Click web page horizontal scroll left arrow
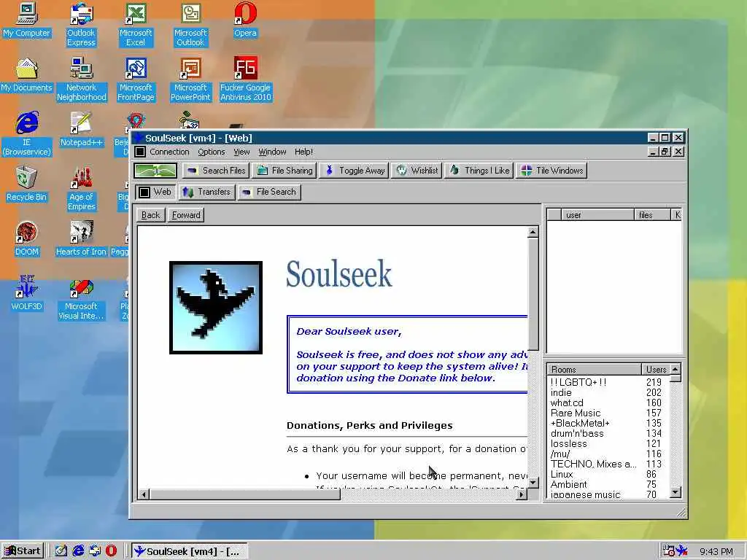This screenshot has width=747, height=560. tap(144, 494)
